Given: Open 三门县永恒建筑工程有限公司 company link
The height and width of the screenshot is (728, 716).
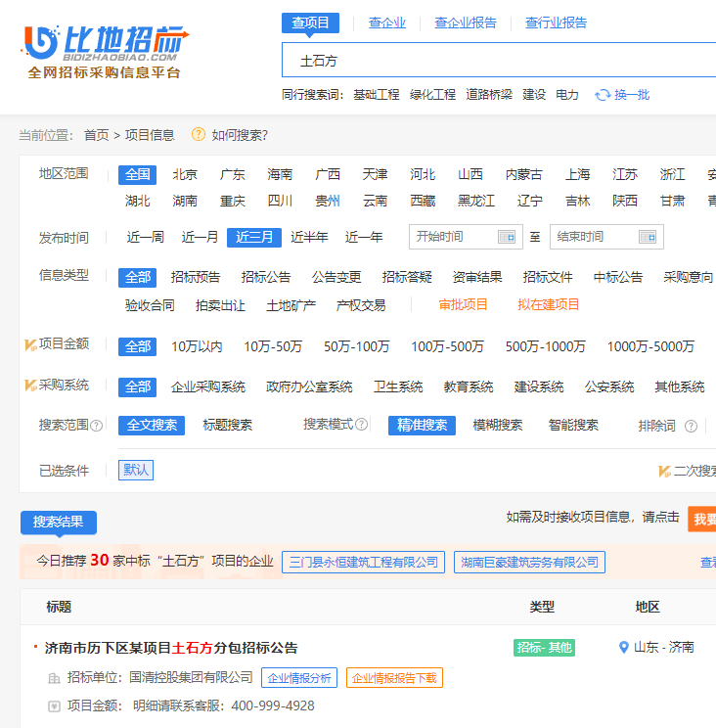Looking at the screenshot, I should 363,563.
